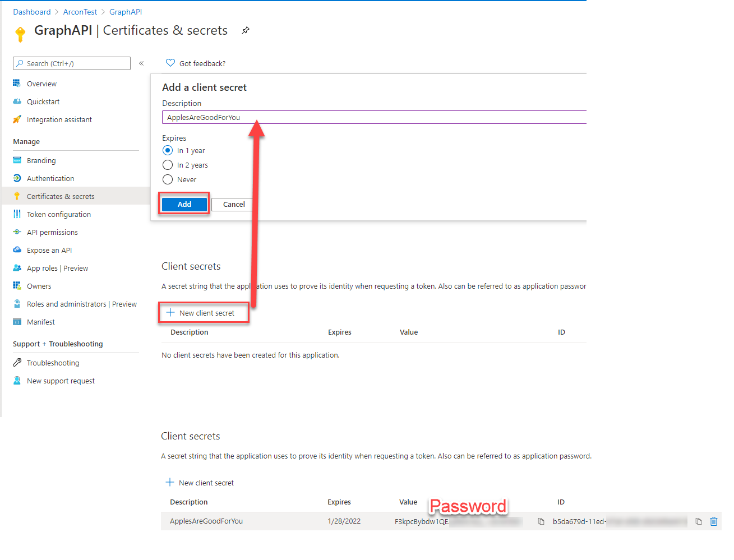Click the GraphAPI key icon in the title

20,34
